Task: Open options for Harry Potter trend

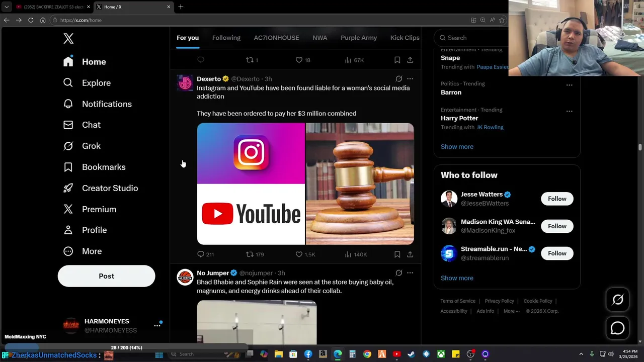Action: coord(569,111)
